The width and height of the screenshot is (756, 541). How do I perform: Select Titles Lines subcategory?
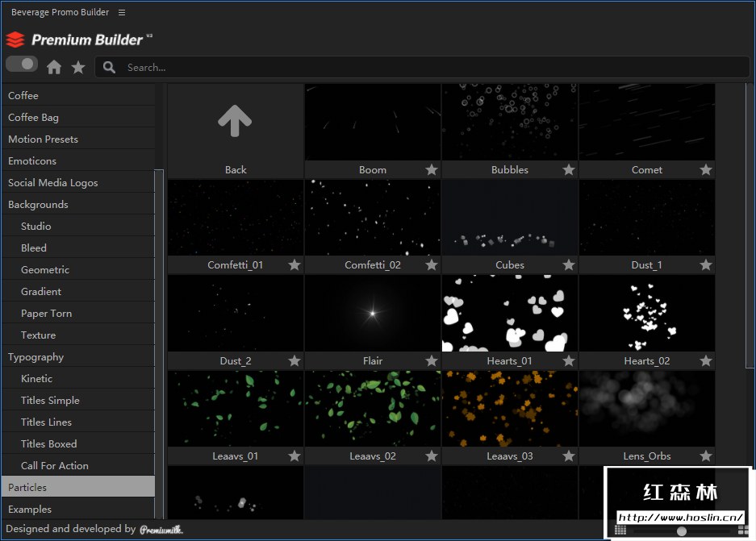pyautogui.click(x=78, y=422)
